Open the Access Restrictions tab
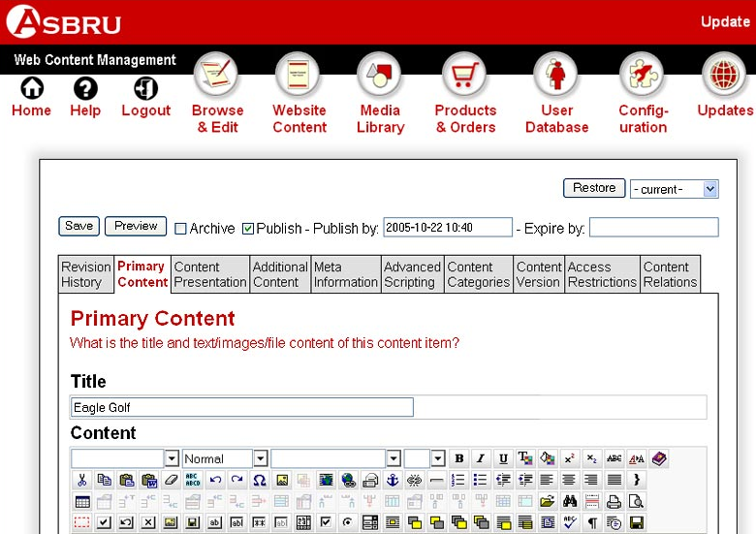756x534 pixels. pos(602,274)
